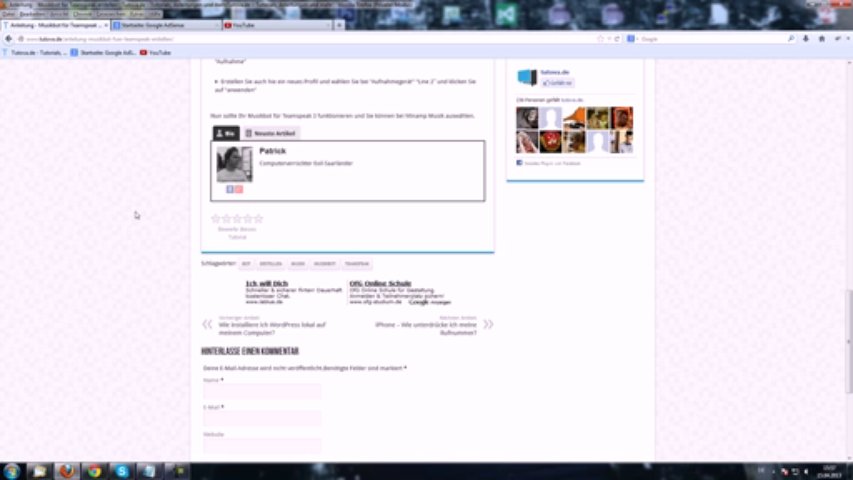The image size is (853, 480).
Task: Open the YouTube bookmark in bookmarks bar
Action: click(x=156, y=53)
